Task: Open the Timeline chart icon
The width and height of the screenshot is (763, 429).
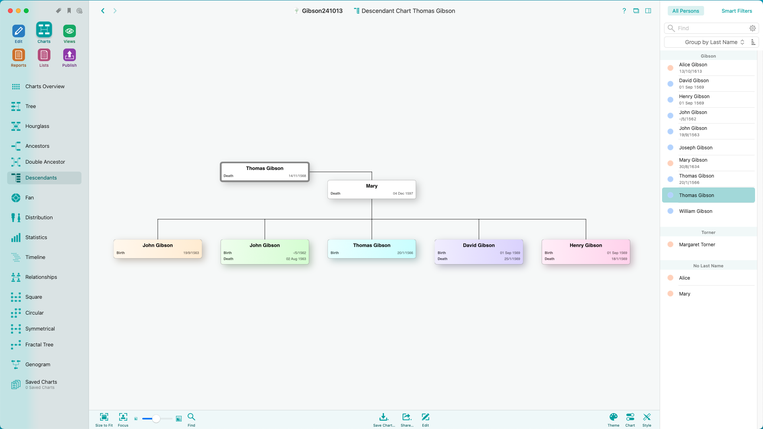Action: tap(16, 257)
